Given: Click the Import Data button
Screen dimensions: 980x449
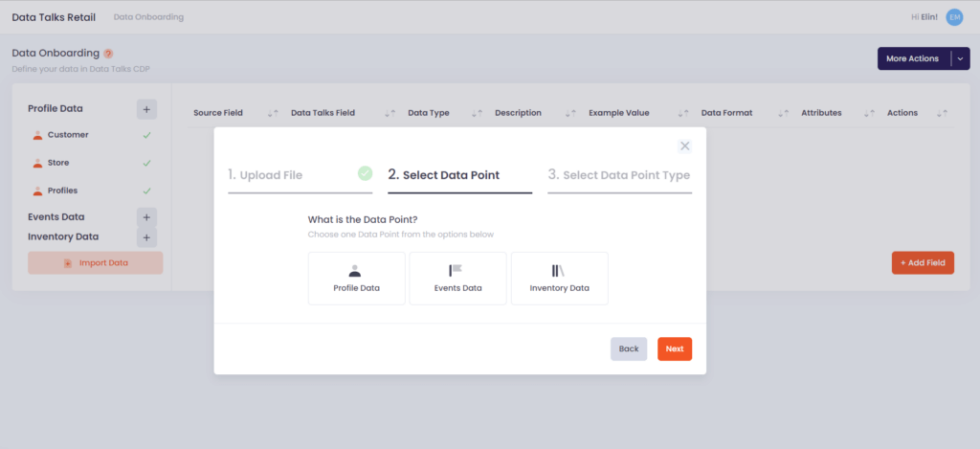Looking at the screenshot, I should [x=96, y=263].
